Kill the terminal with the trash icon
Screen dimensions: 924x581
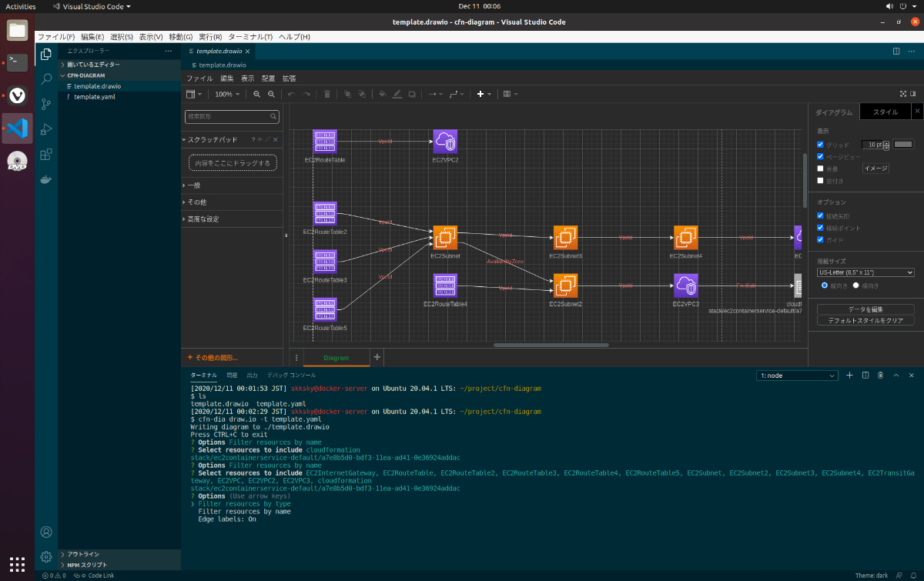tap(880, 376)
